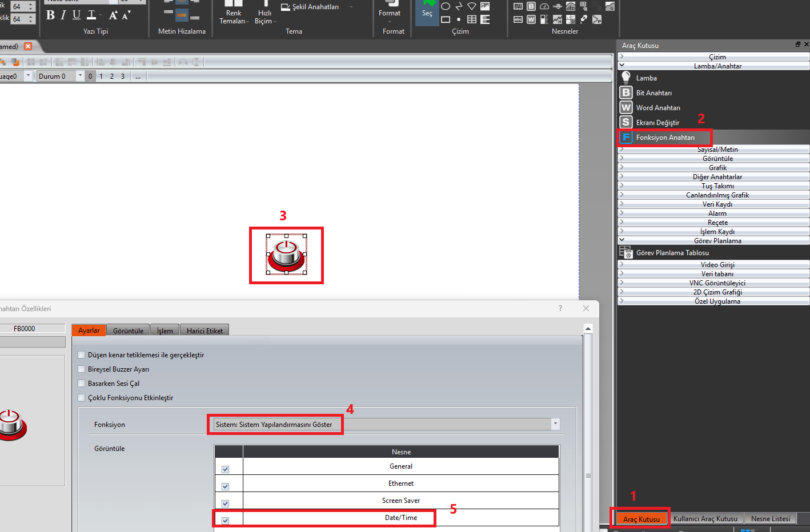Screen dimensions: 810x532
Task: Uncheck the Date/Time display checkbox
Action: tap(226, 520)
